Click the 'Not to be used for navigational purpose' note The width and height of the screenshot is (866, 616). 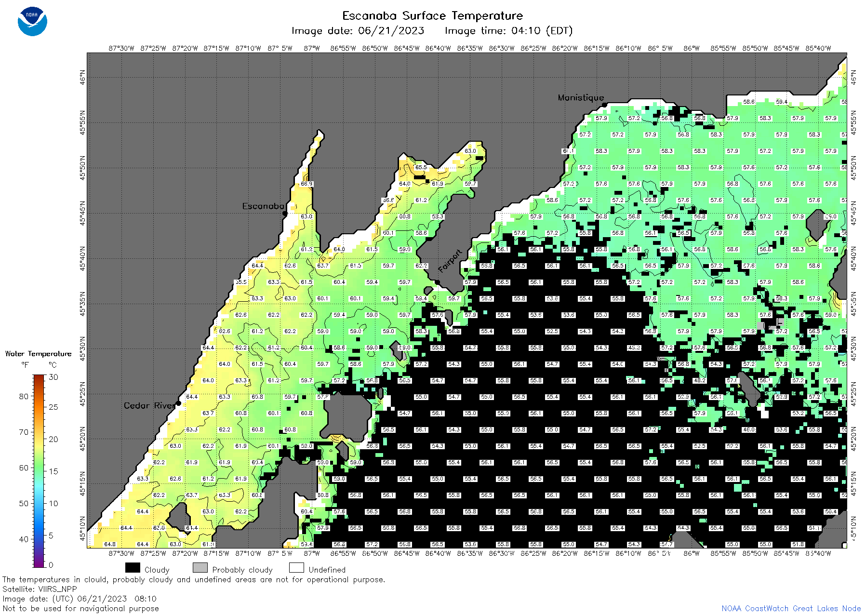[x=80, y=608]
